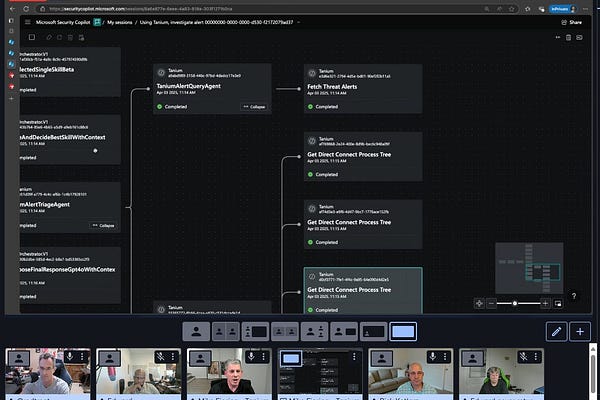Select the single-person layout button
600x400 pixels.
point(196,331)
